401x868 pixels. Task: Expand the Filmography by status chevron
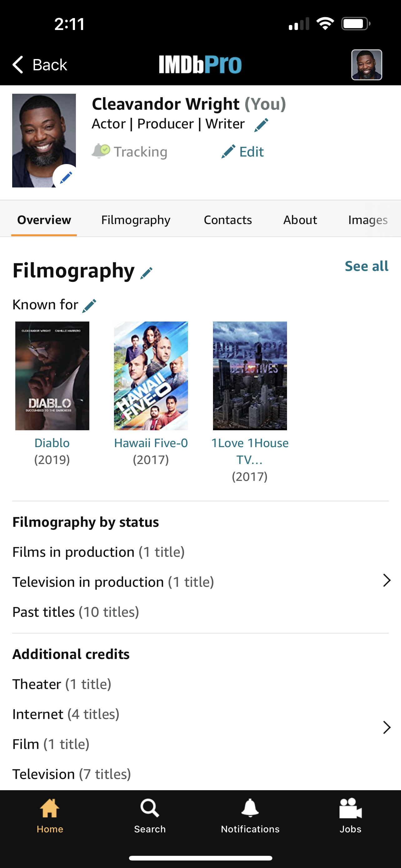[387, 581]
